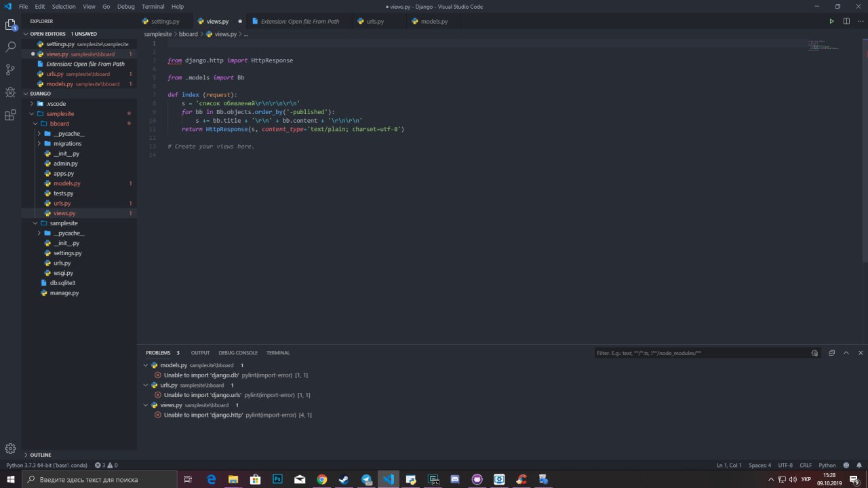Open Source Control view in activity bar
The image size is (868, 488).
point(10,69)
